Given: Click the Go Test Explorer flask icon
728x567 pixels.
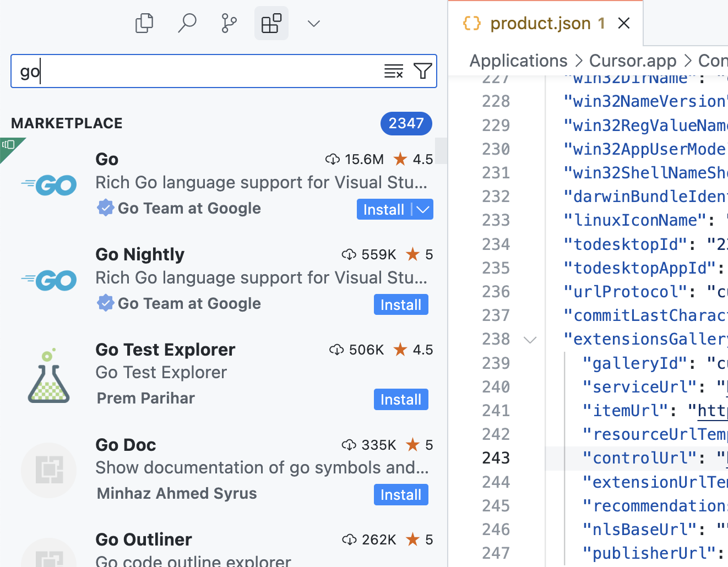Looking at the screenshot, I should (x=49, y=375).
